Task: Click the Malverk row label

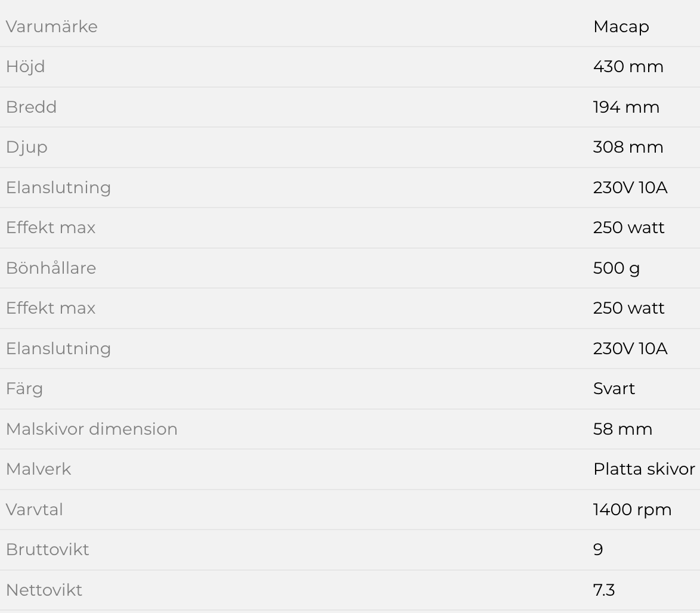Action: (38, 469)
